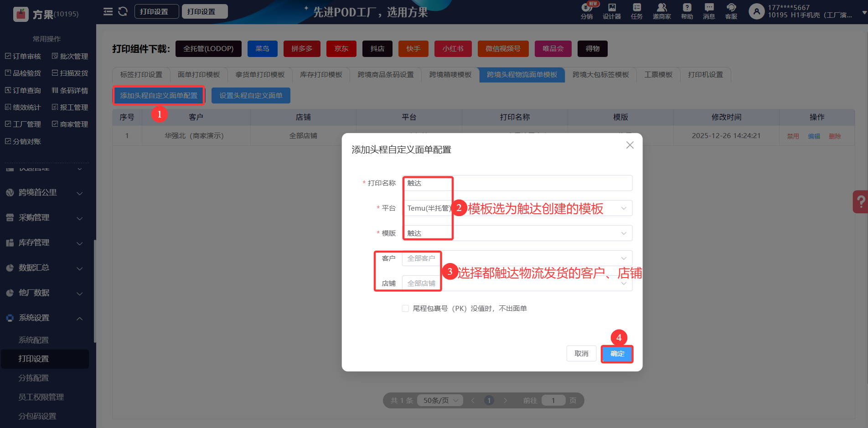This screenshot has height=428, width=868.
Task: Click 添加头程自定义面单配置 button
Action: [x=159, y=96]
